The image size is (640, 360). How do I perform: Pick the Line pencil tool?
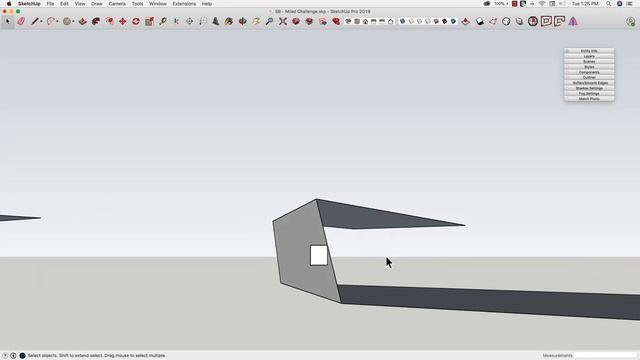click(x=35, y=21)
